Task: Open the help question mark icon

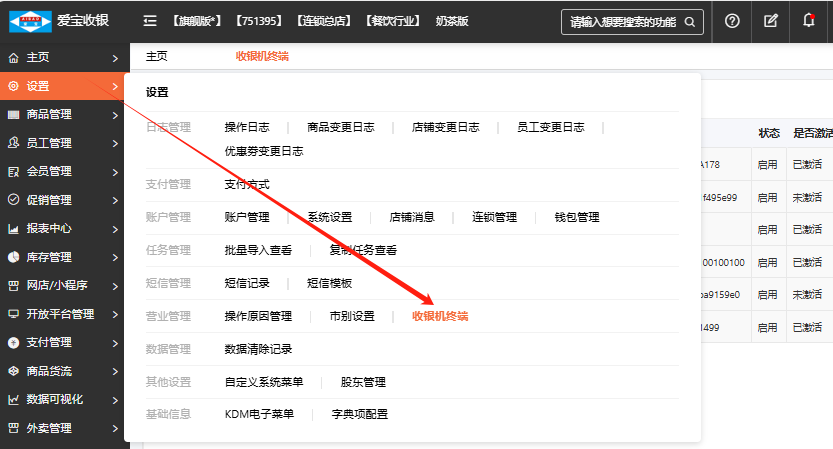Action: point(732,21)
